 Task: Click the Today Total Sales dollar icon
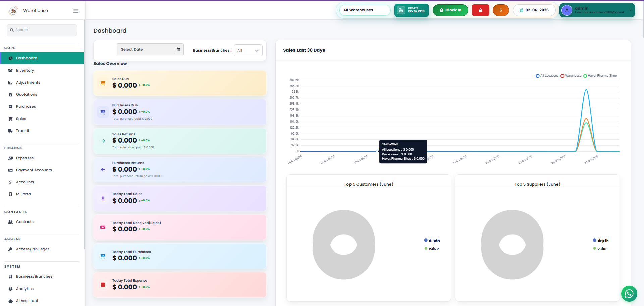(x=103, y=199)
